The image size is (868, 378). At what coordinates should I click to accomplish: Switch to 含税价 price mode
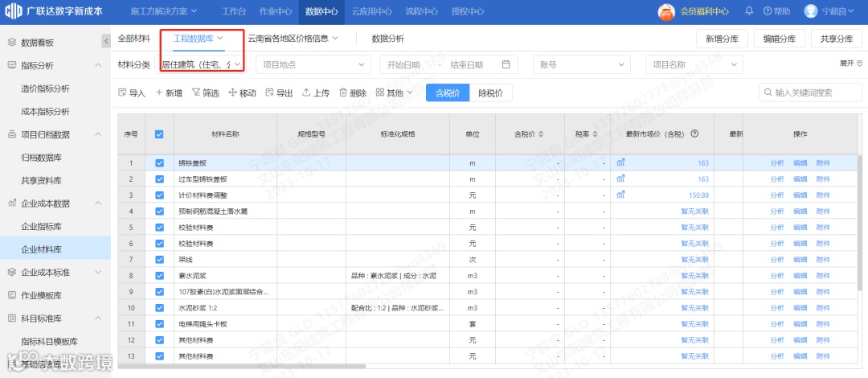tap(448, 93)
